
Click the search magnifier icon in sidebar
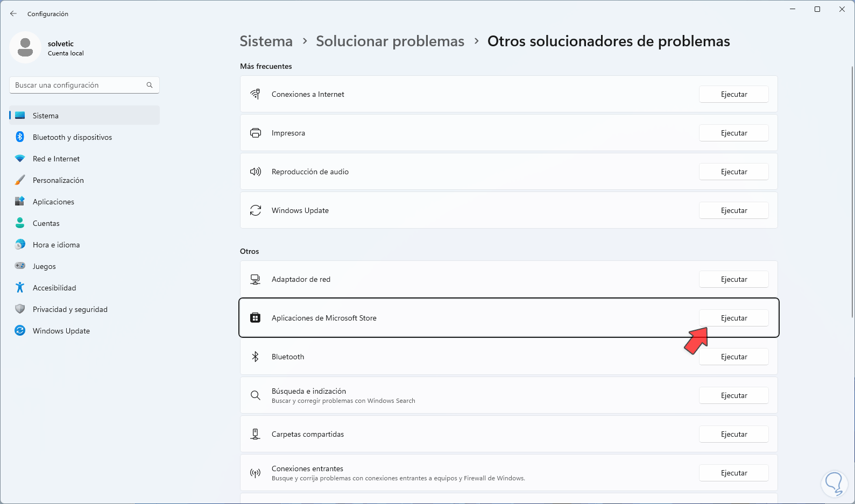pos(150,85)
